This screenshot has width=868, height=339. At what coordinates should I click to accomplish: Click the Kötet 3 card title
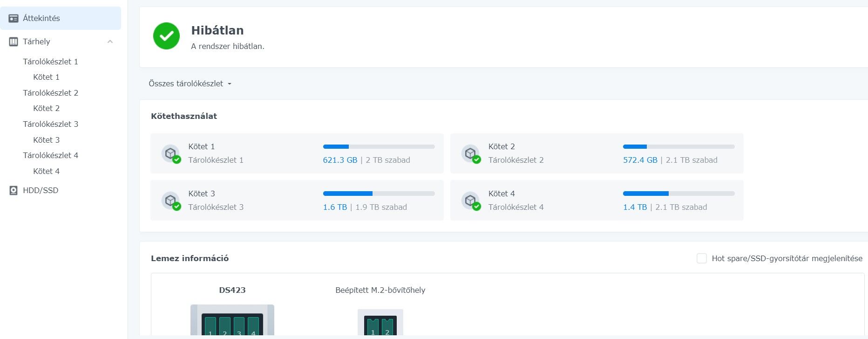202,194
